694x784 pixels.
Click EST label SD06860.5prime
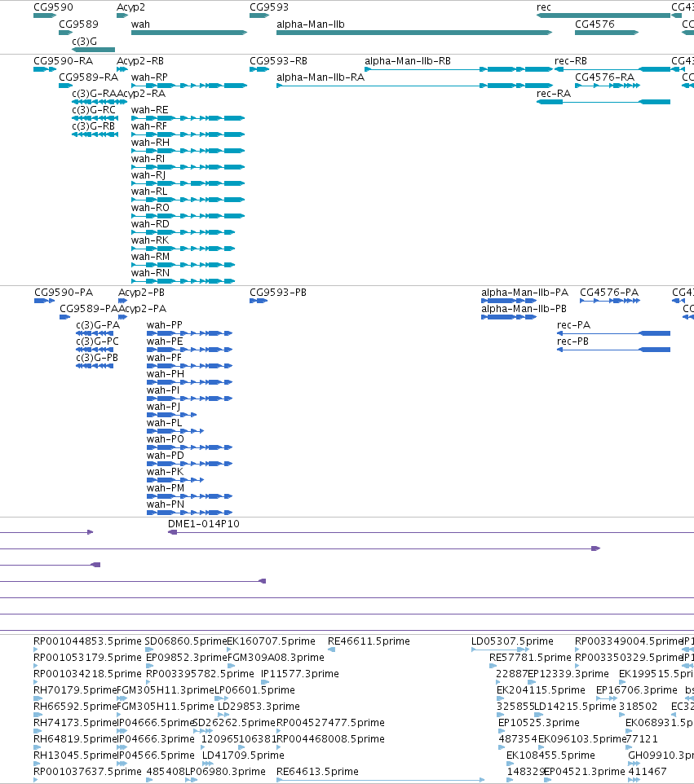(x=186, y=641)
